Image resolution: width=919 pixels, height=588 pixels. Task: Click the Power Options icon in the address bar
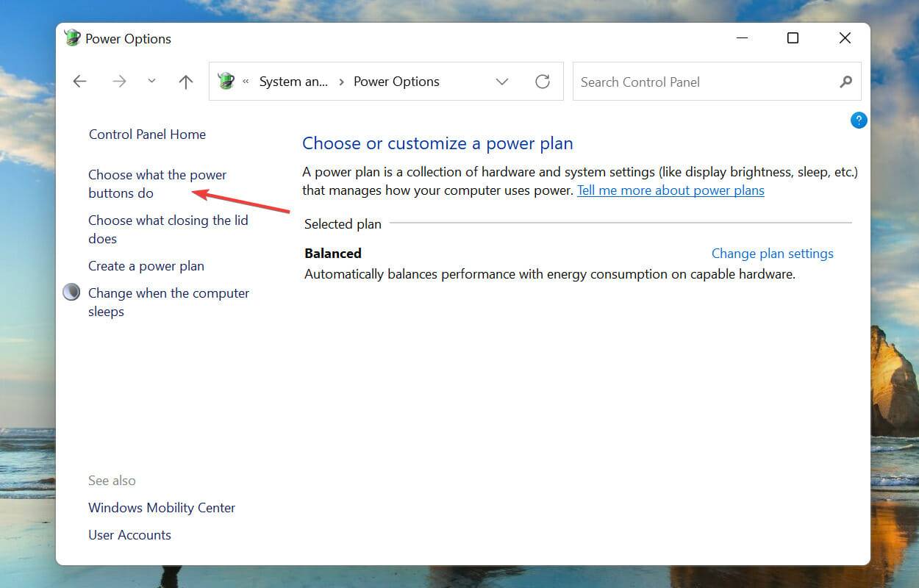[226, 81]
